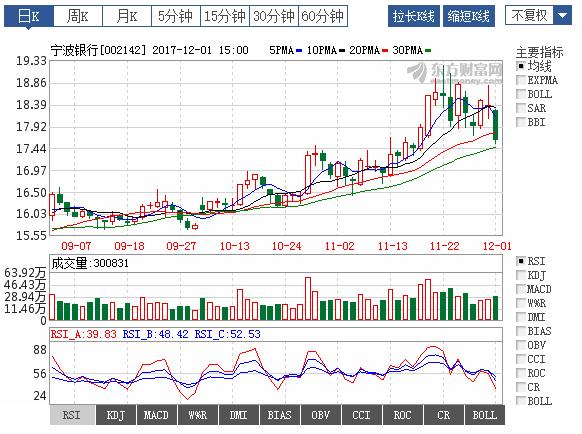Image resolution: width=582 pixels, height=434 pixels.
Task: Select the ROC sub-indicator radio
Action: pos(521,373)
